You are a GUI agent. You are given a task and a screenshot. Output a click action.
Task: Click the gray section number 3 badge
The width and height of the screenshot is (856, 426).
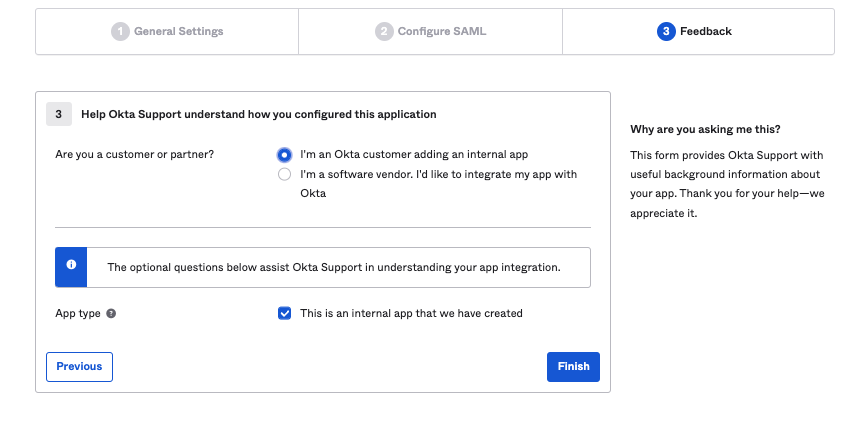(x=59, y=114)
